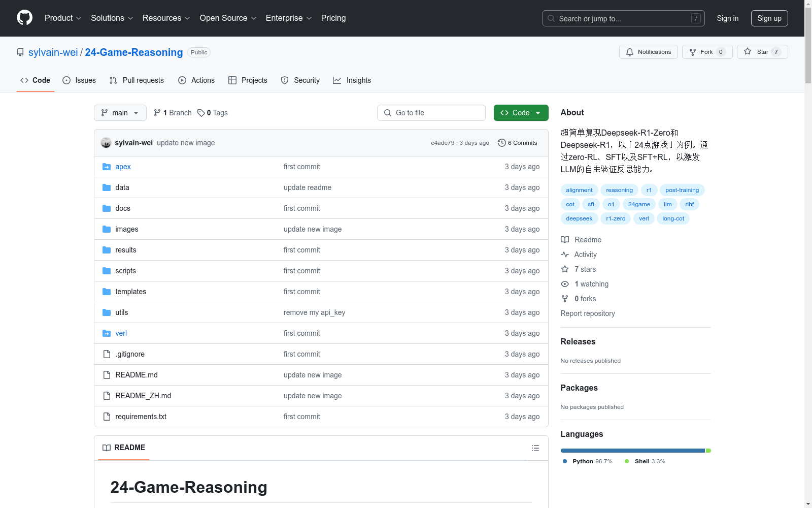This screenshot has height=508, width=812.
Task: Click the deepseek topic tag
Action: 580,218
